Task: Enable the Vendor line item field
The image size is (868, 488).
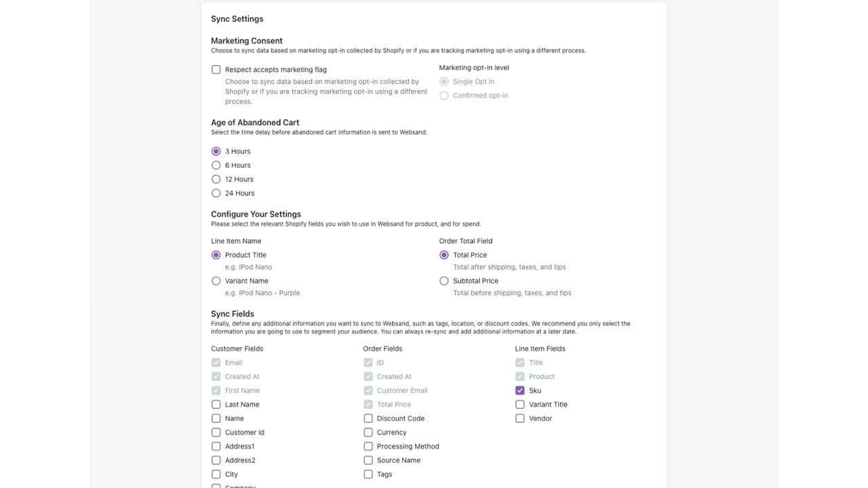Action: [519, 418]
